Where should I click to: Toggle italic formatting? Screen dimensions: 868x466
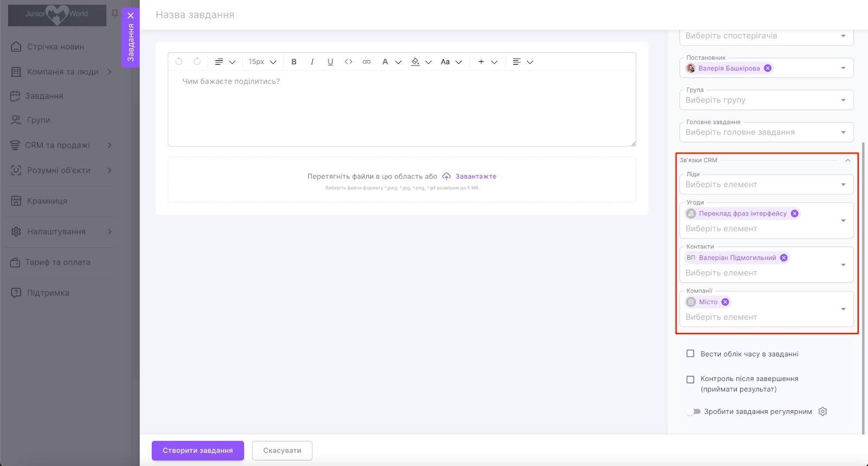click(312, 62)
